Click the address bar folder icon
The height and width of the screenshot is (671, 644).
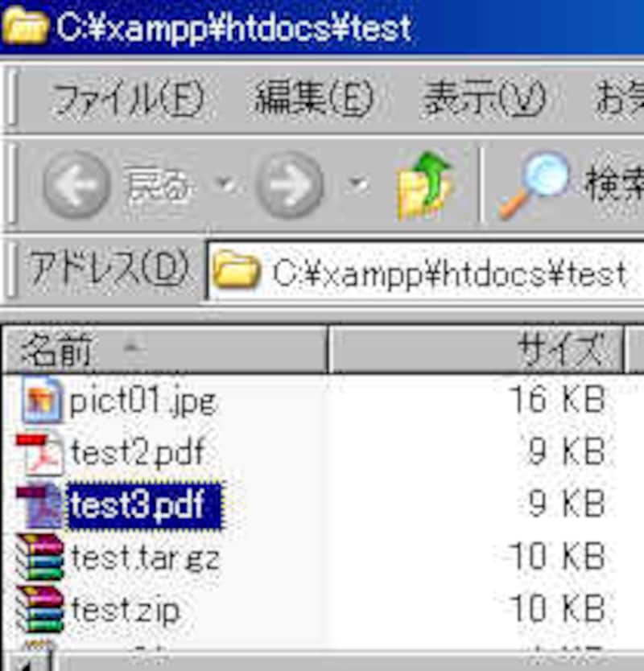[x=236, y=270]
